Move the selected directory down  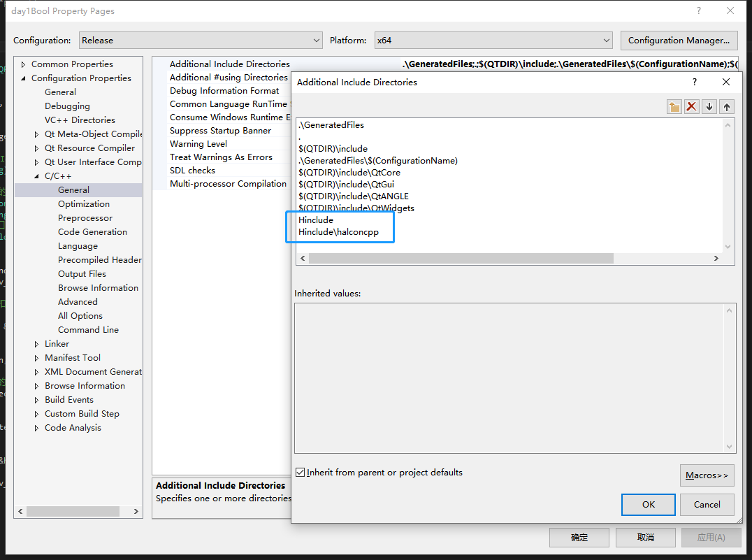click(x=709, y=106)
